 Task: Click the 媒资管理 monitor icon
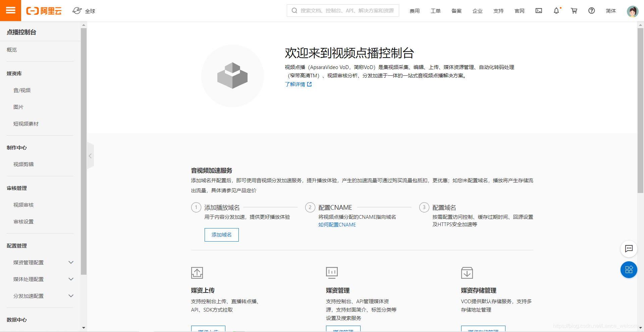tap(332, 273)
